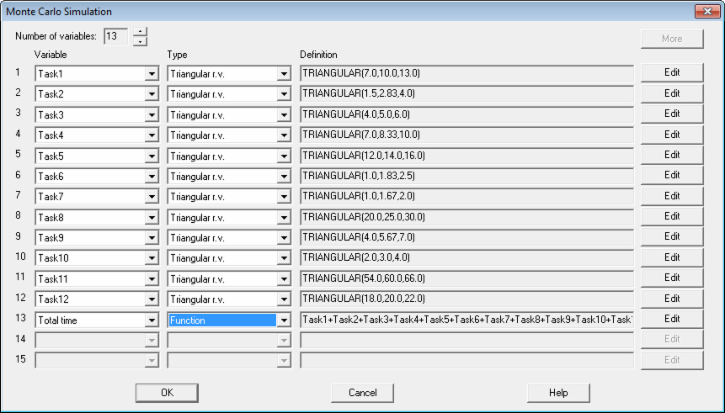Confirm the dialog with OK
This screenshot has height=413, width=725.
pos(166,393)
